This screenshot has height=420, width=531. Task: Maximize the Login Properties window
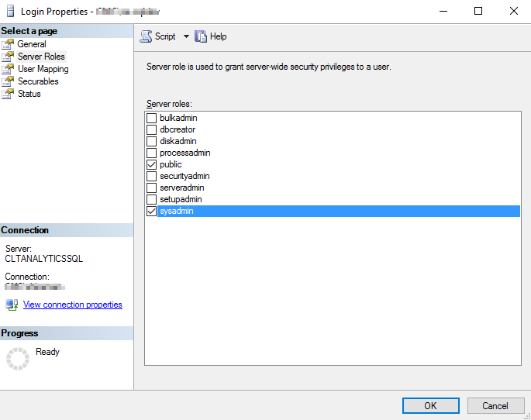(x=478, y=11)
